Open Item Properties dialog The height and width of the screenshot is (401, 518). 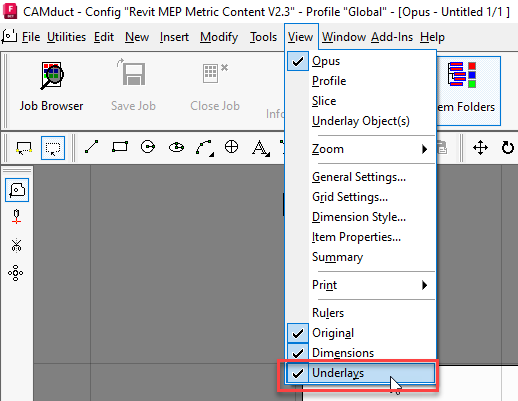coord(361,237)
